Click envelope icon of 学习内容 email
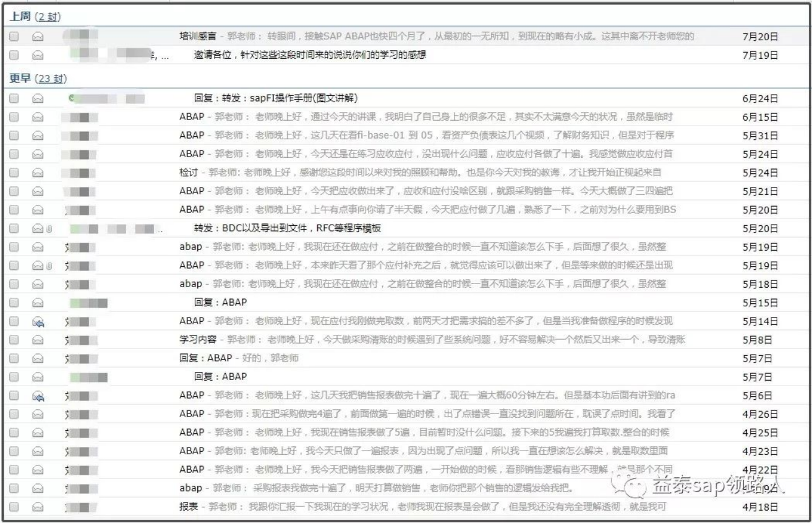The width and height of the screenshot is (812, 523). 38,340
